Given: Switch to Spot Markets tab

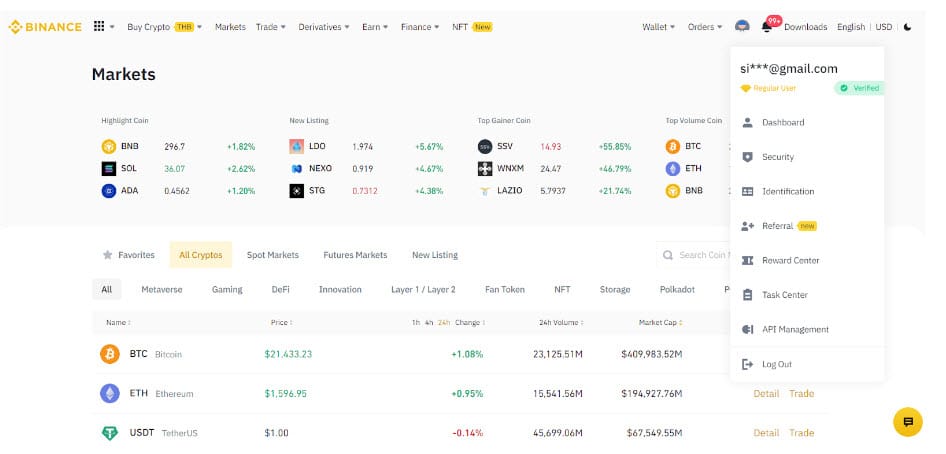Looking at the screenshot, I should tap(273, 255).
